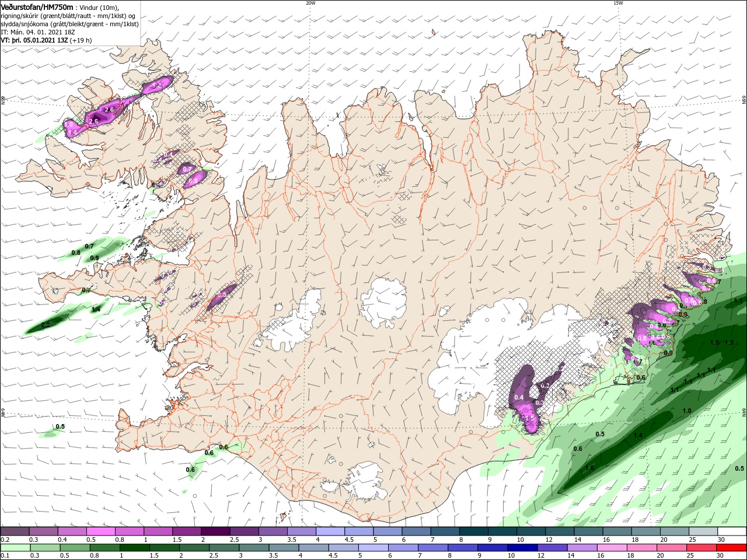Image resolution: width=747 pixels, height=560 pixels.
Task: Click the 20W longitude label
Action: pos(310,3)
